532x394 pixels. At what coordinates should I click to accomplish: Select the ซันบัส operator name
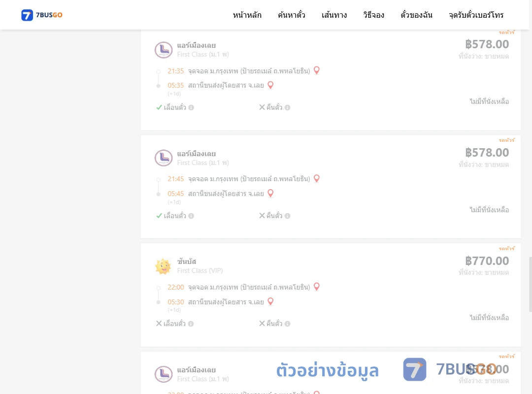coord(187,262)
